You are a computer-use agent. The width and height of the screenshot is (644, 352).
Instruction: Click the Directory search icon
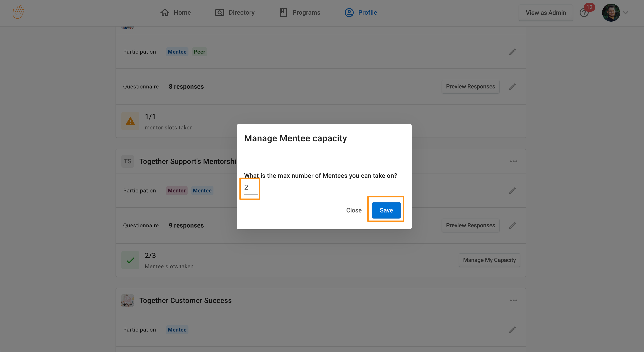click(x=220, y=13)
